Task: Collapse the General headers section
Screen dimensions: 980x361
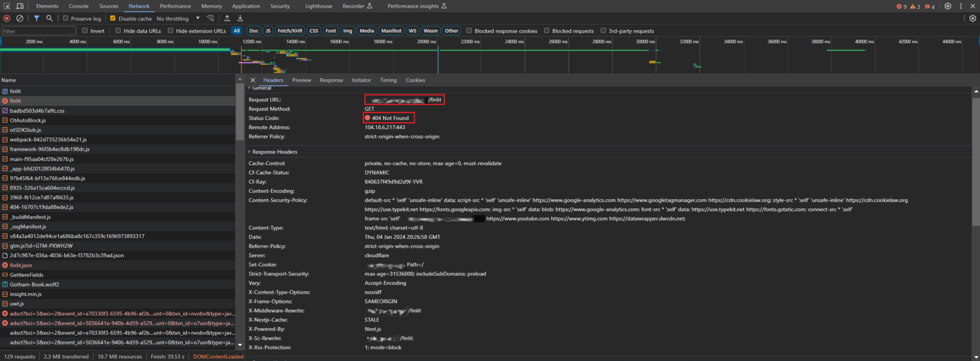Action: click(249, 88)
